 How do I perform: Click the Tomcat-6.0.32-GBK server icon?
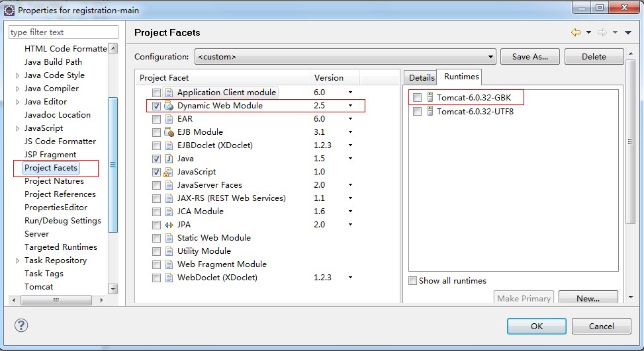coord(430,98)
